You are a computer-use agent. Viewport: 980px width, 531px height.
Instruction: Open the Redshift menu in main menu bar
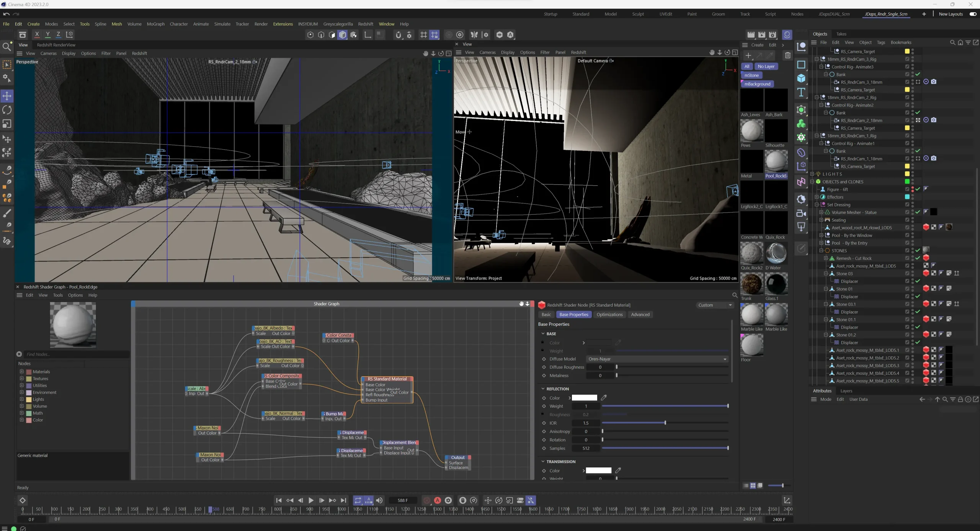point(366,24)
